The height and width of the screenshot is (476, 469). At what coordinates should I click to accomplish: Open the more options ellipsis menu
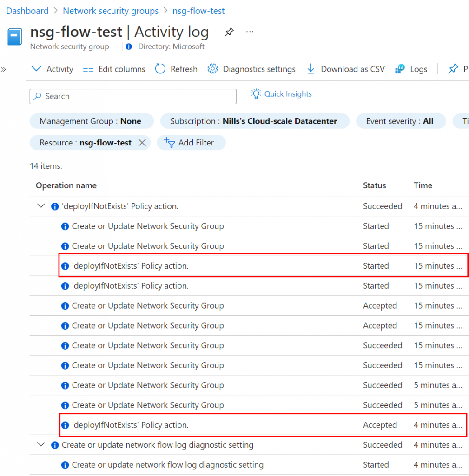coord(250,32)
